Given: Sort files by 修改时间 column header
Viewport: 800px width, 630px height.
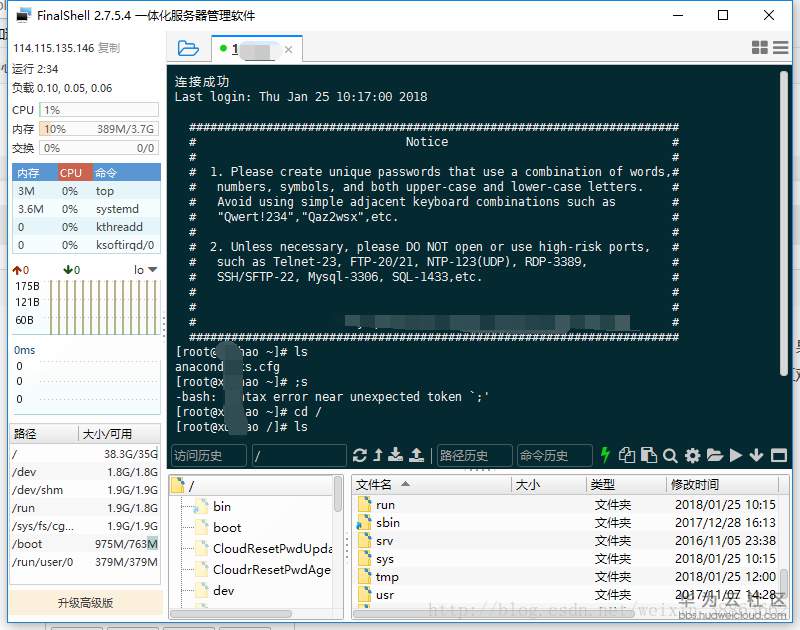Looking at the screenshot, I should click(x=722, y=484).
